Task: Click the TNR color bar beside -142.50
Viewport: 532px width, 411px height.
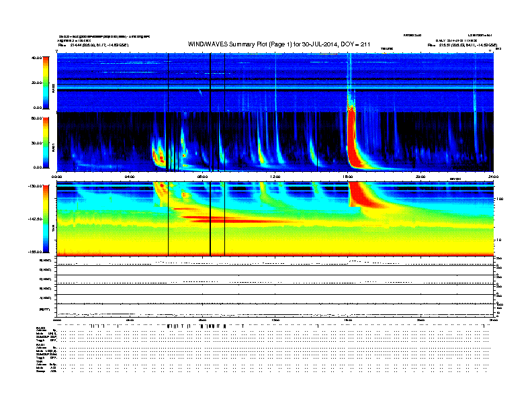Action: pyautogui.click(x=46, y=219)
